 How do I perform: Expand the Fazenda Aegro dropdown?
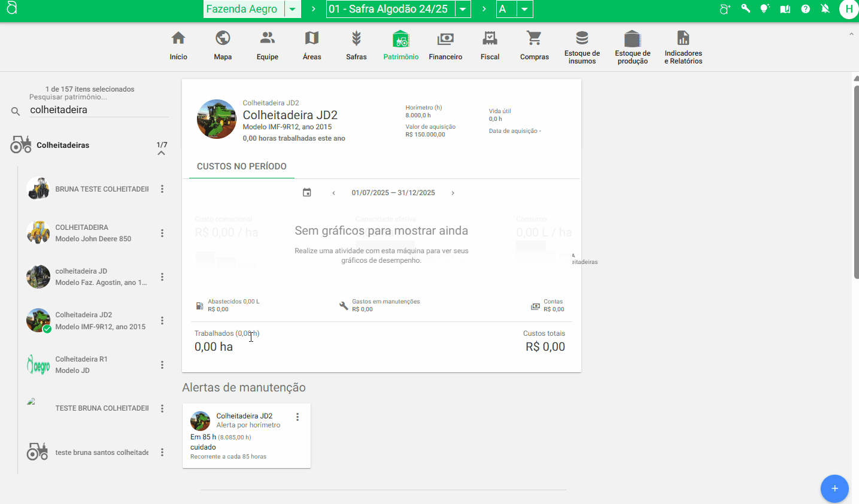tap(292, 9)
